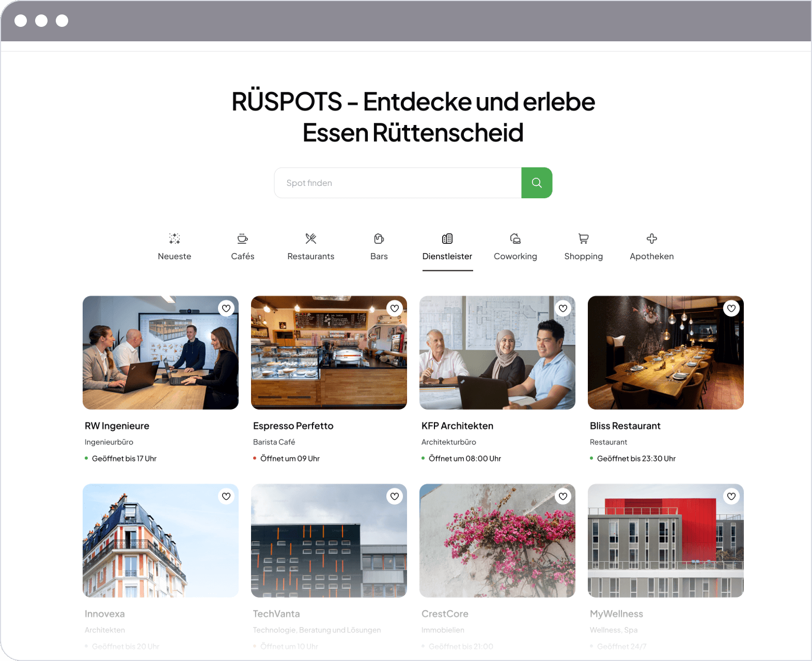Open the Apotheken cross icon
This screenshot has width=812, height=661.
click(x=651, y=239)
